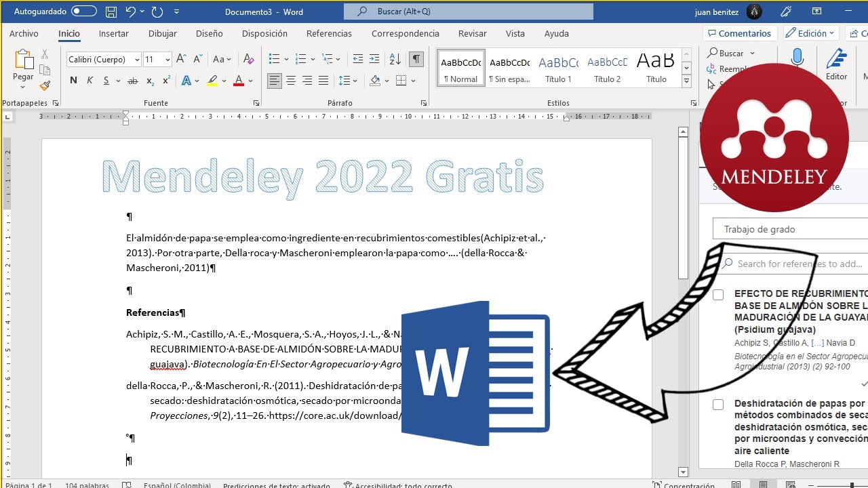Viewport: 868px width, 488px height.
Task: Open the Fuente dialog launcher
Action: [x=256, y=103]
